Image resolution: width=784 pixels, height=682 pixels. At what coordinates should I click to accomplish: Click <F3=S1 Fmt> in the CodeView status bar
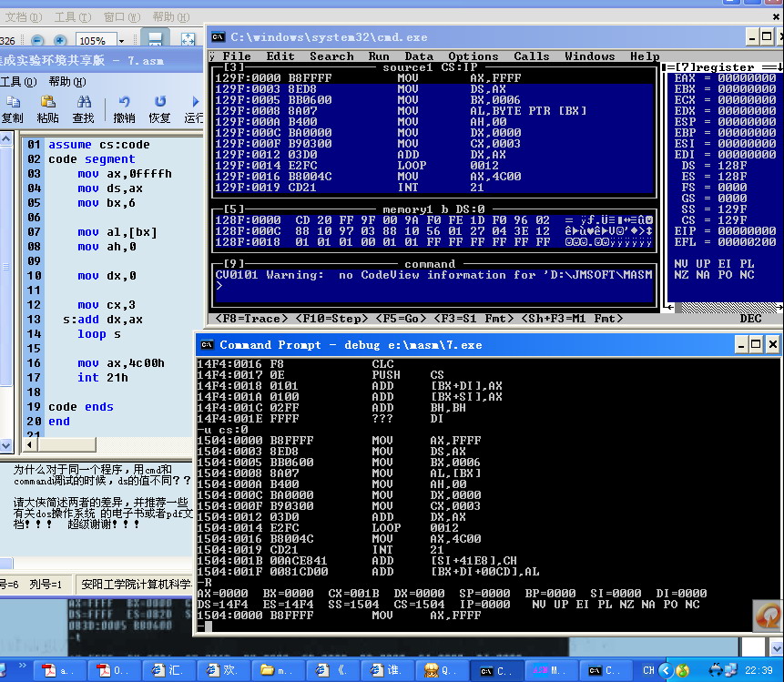coord(473,319)
